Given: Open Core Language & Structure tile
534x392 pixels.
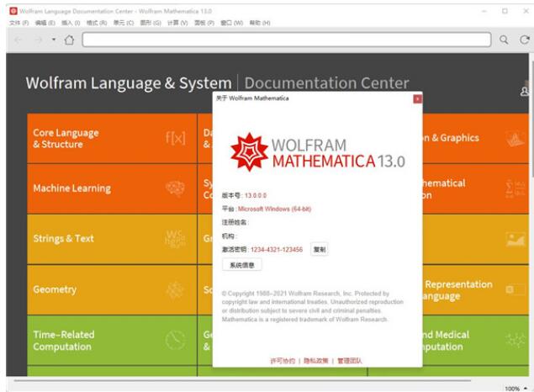Looking at the screenshot, I should pos(112,138).
